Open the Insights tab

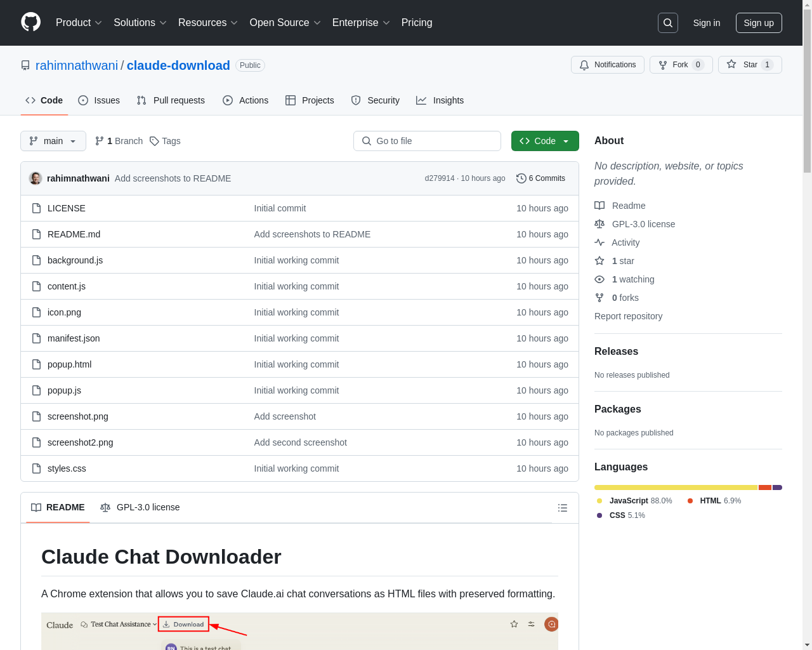point(440,100)
